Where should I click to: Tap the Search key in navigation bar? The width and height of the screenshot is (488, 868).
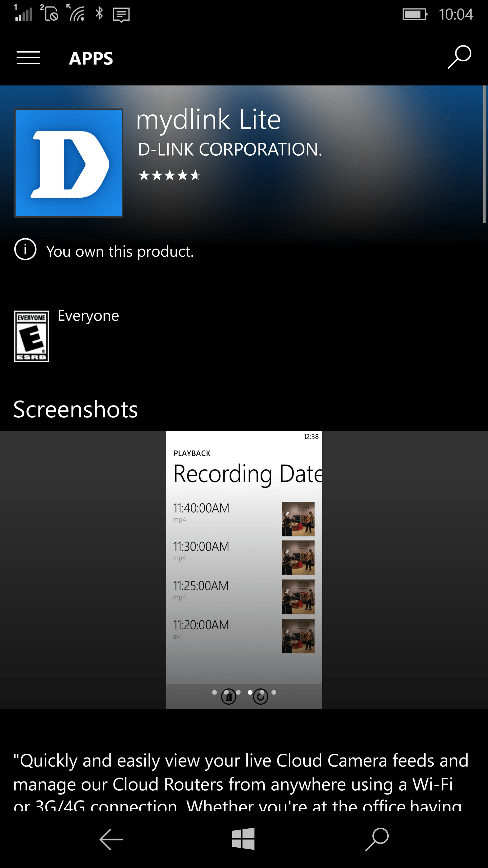(377, 840)
